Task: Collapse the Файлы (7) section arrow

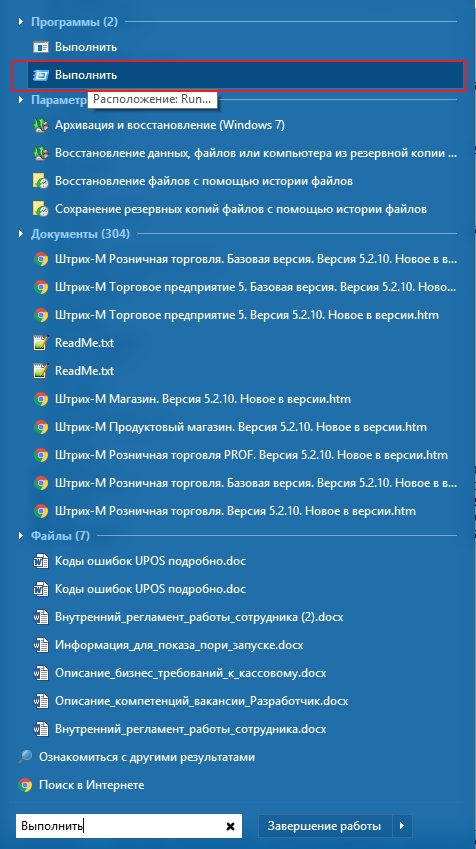Action: (x=21, y=536)
